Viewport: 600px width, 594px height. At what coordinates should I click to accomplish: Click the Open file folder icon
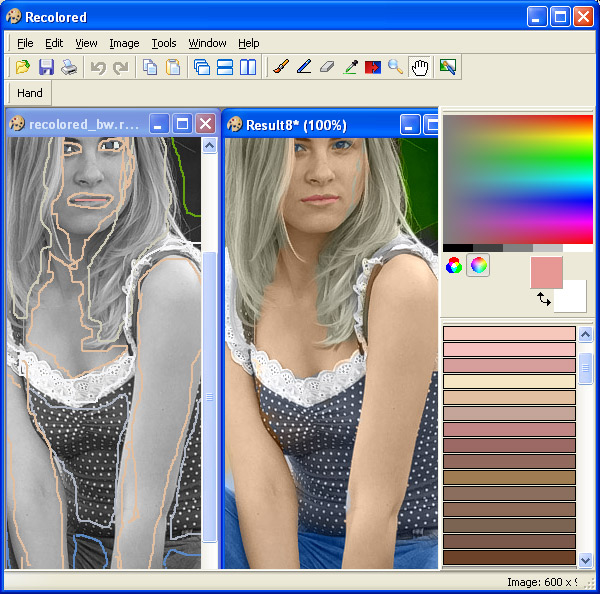22,67
